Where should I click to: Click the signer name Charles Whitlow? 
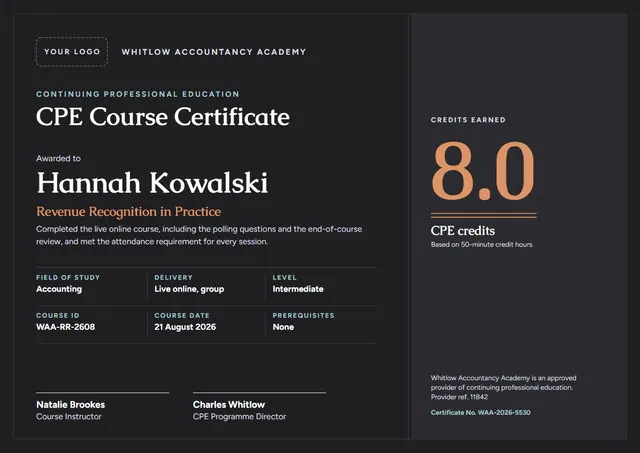click(229, 404)
